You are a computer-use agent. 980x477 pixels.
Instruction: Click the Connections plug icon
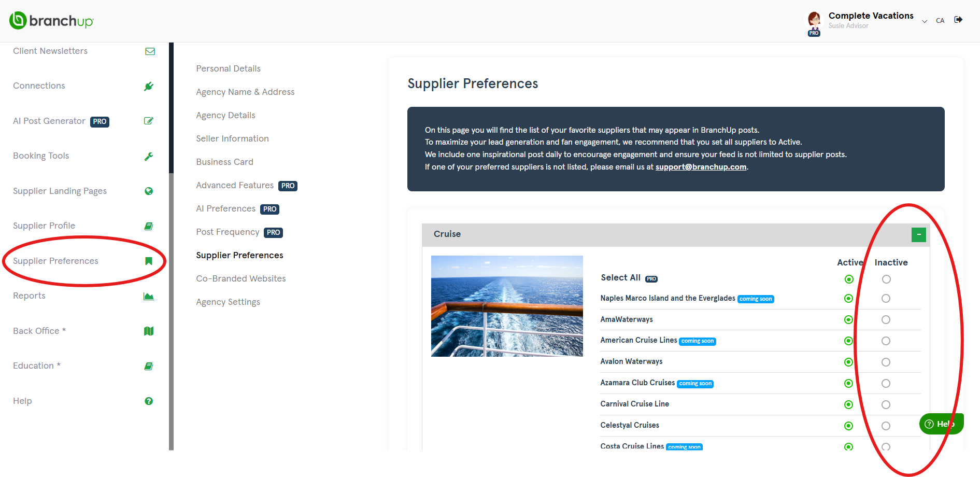[x=149, y=86]
